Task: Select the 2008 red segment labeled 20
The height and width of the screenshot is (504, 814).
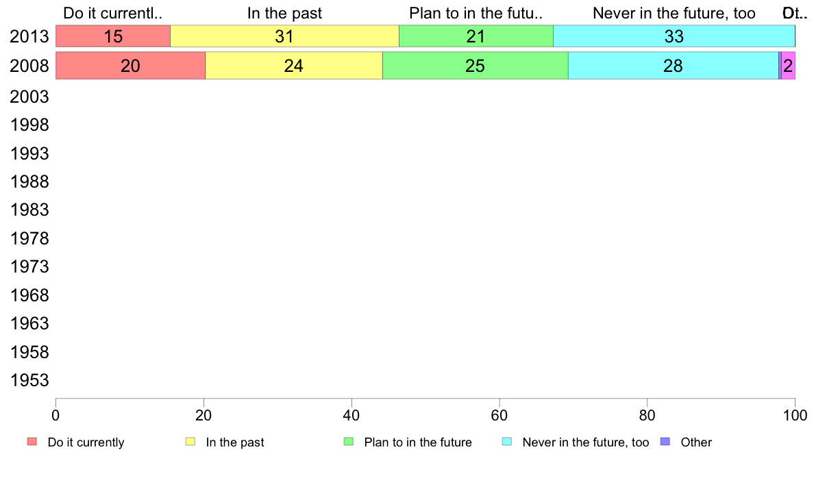Action: click(130, 66)
